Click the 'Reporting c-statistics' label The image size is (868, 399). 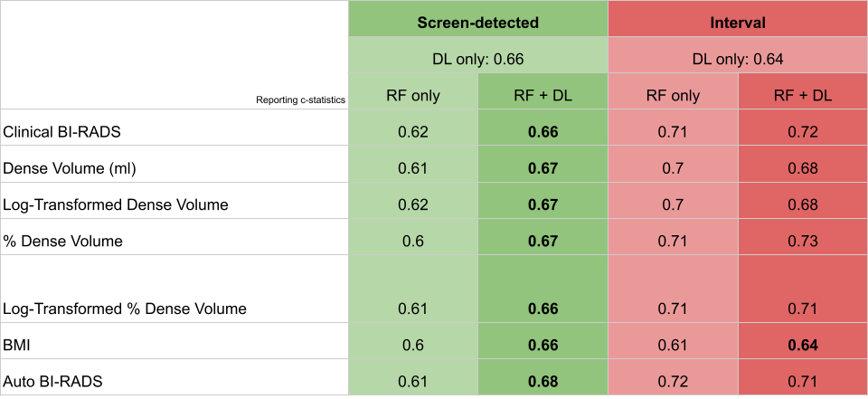(x=301, y=100)
